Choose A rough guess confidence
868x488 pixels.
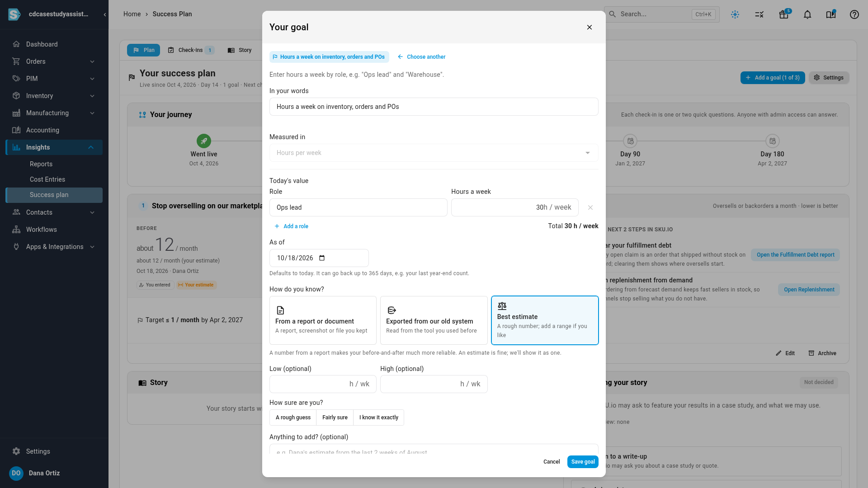point(293,418)
